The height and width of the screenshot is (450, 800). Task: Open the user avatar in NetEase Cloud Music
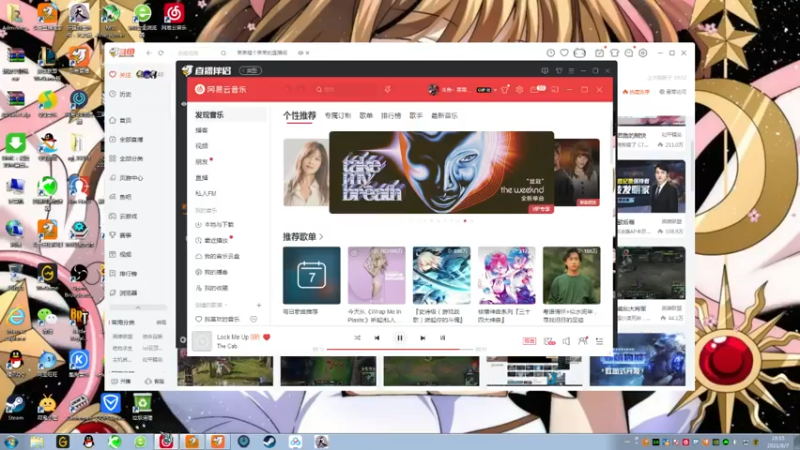[x=433, y=89]
